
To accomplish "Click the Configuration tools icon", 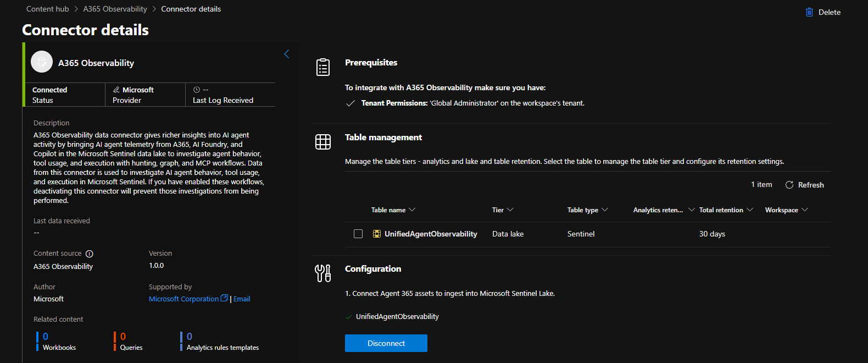I will (323, 273).
